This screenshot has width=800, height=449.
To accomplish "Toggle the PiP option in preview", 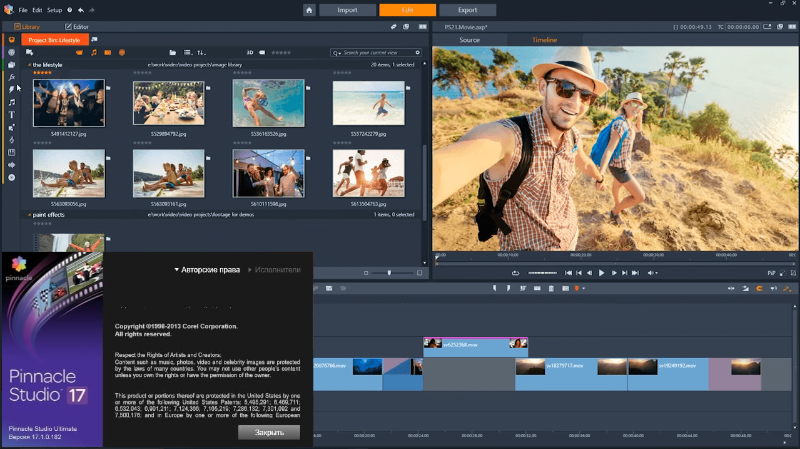I will [x=771, y=273].
